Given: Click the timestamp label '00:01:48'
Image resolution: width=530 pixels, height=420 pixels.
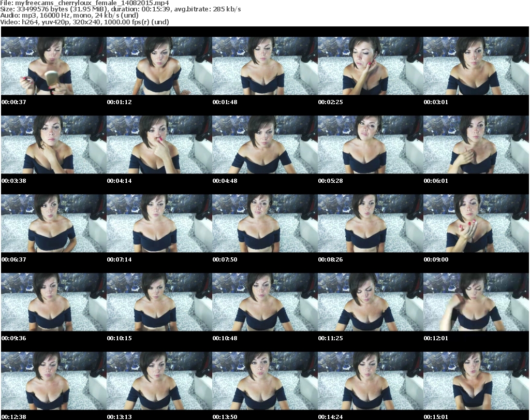Looking at the screenshot, I should tap(225, 102).
